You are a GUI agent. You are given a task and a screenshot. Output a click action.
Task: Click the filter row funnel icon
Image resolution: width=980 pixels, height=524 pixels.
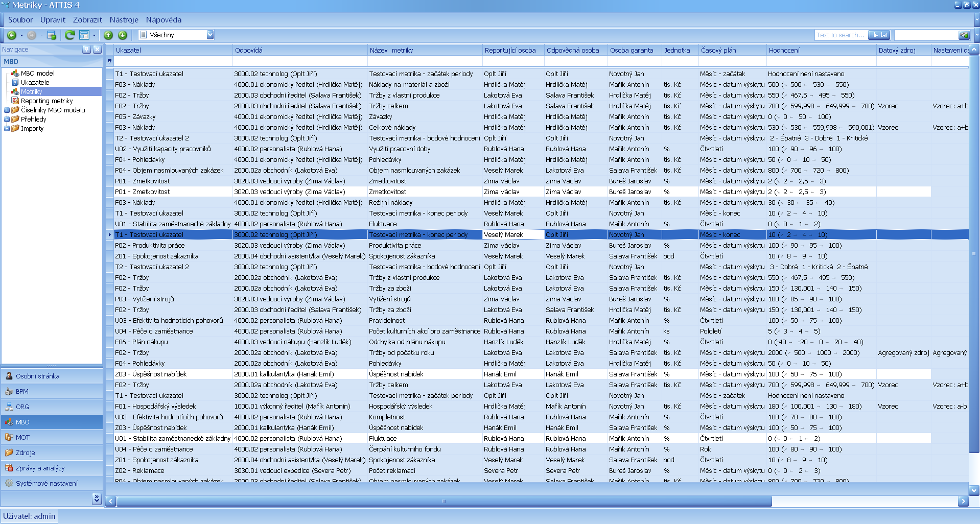(x=109, y=61)
